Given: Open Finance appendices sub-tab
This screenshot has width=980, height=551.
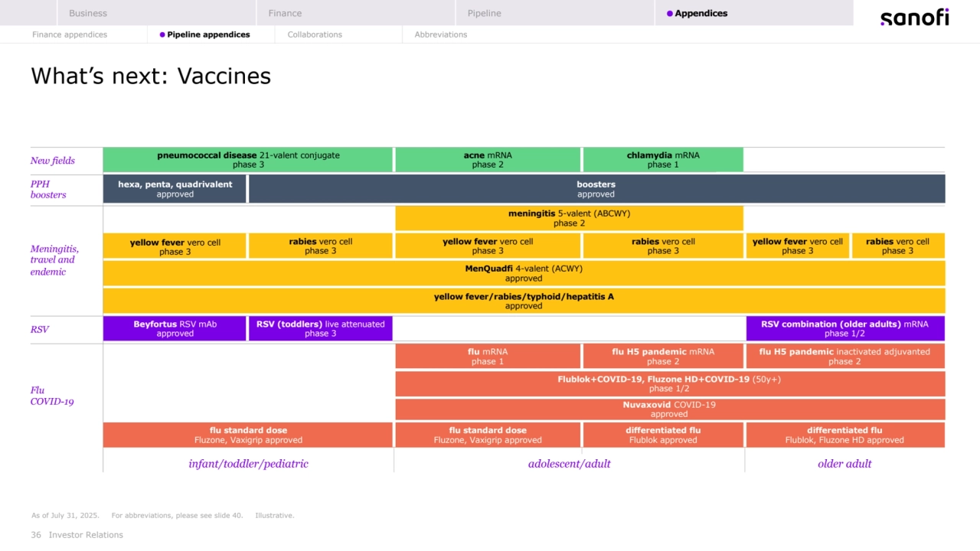Looking at the screenshot, I should coord(70,34).
